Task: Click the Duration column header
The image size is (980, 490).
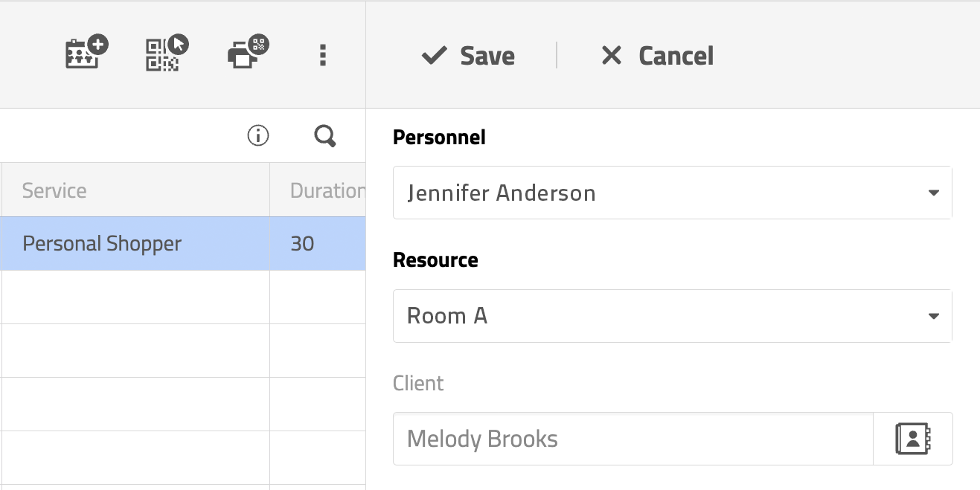Action: point(326,190)
